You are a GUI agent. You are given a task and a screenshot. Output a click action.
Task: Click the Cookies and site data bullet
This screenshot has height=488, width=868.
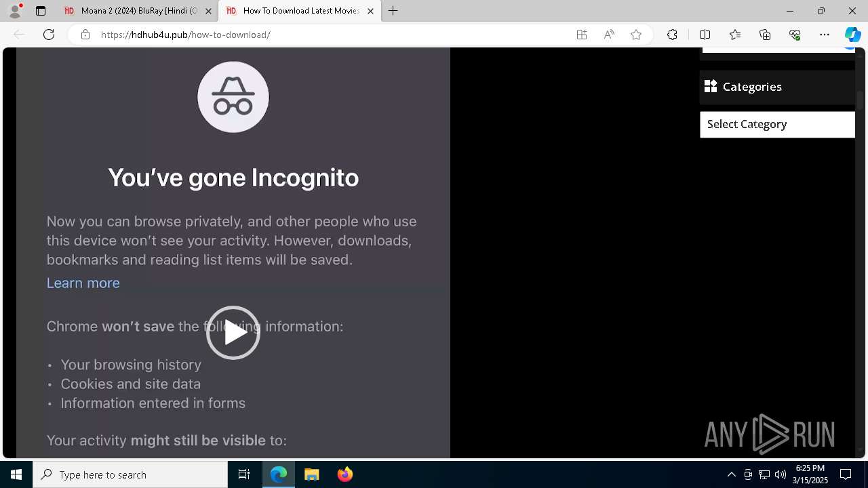[131, 384]
